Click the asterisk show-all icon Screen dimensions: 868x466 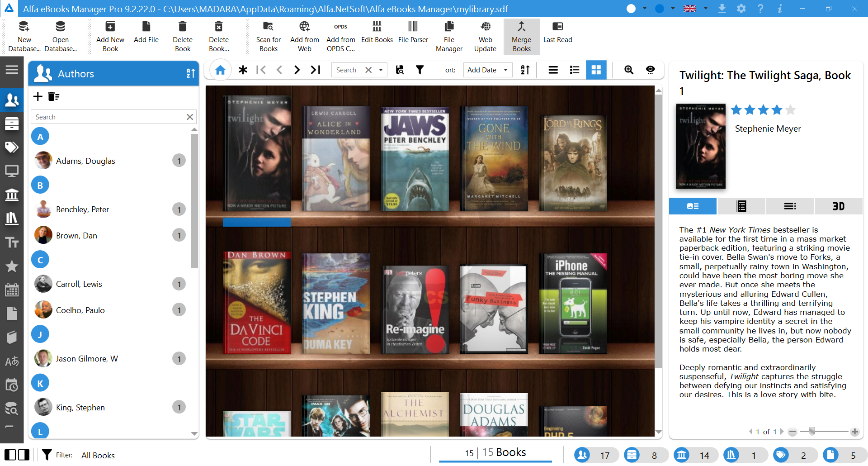click(x=243, y=70)
